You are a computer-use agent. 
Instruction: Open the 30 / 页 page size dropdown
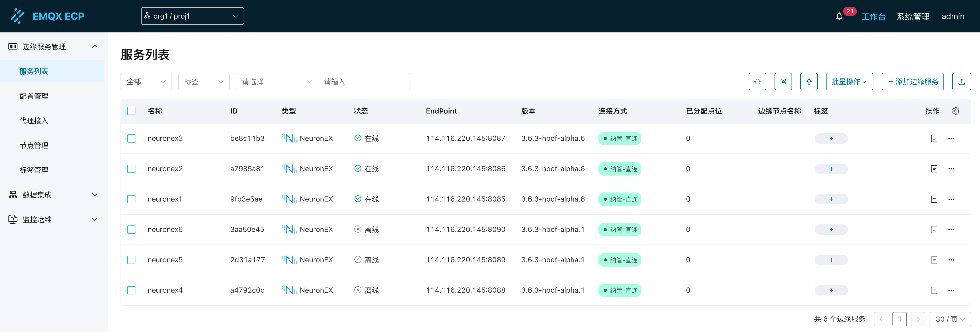pyautogui.click(x=950, y=319)
